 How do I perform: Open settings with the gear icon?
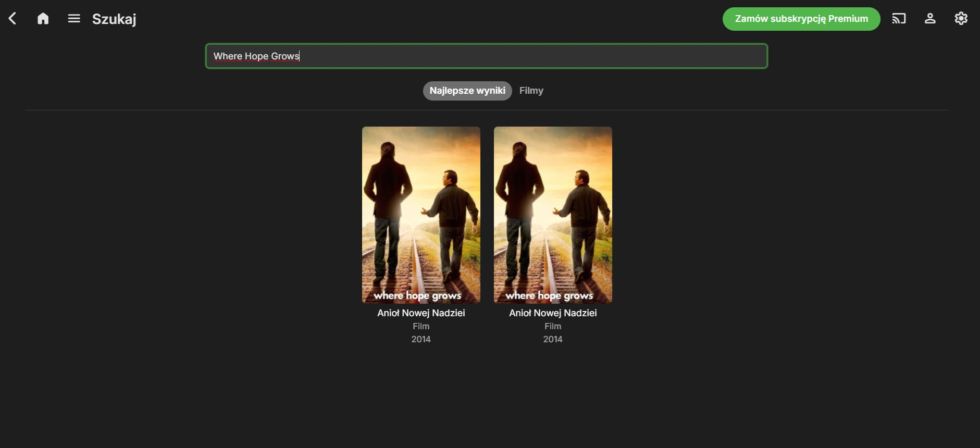click(x=961, y=19)
